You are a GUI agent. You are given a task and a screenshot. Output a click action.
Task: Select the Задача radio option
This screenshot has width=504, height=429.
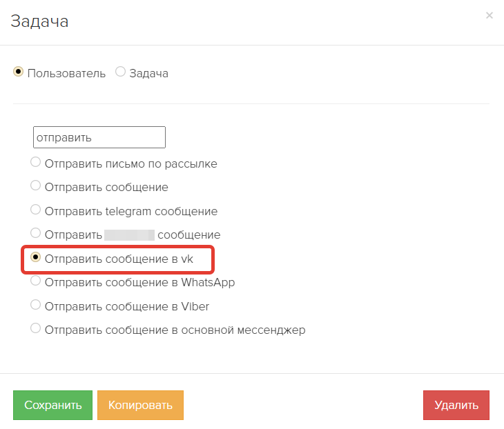point(120,72)
